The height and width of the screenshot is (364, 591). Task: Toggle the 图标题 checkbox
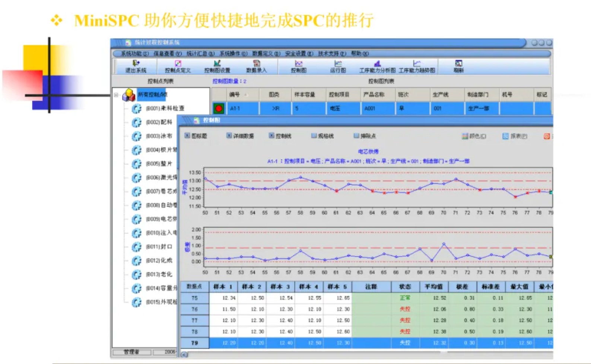coord(187,136)
